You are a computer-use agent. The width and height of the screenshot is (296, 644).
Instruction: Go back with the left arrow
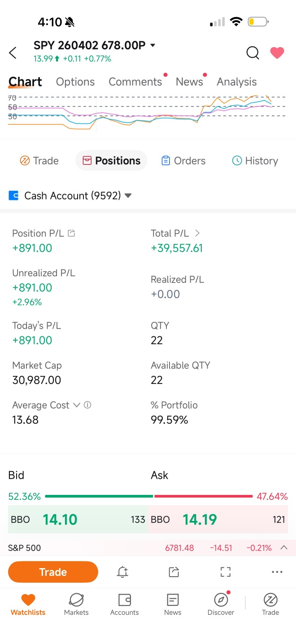coord(13,53)
